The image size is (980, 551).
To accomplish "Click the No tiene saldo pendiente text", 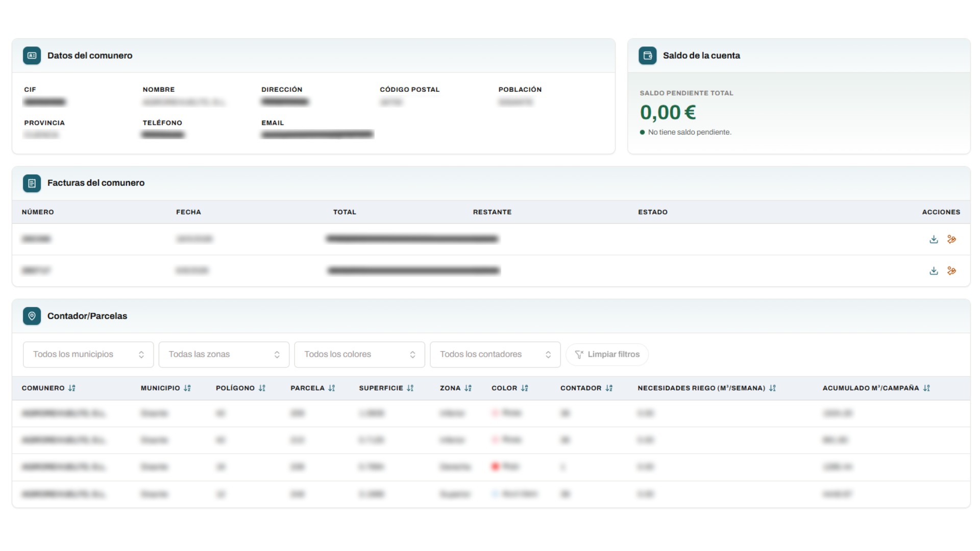I will click(x=690, y=132).
